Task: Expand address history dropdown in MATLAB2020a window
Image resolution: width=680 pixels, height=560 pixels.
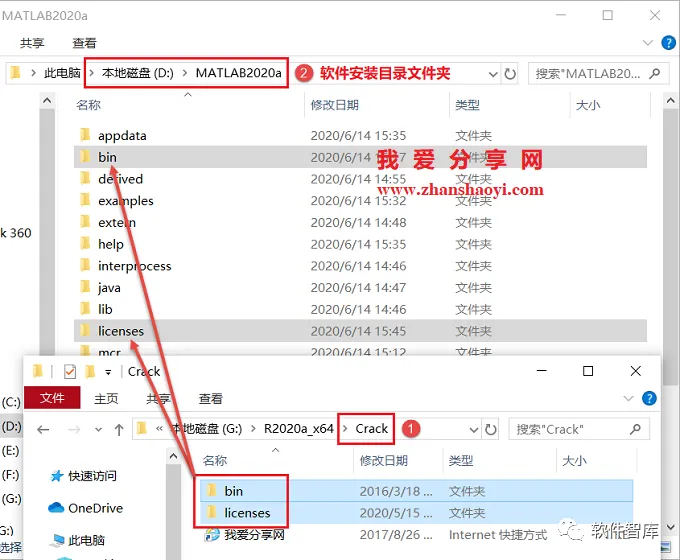Action: [493, 74]
